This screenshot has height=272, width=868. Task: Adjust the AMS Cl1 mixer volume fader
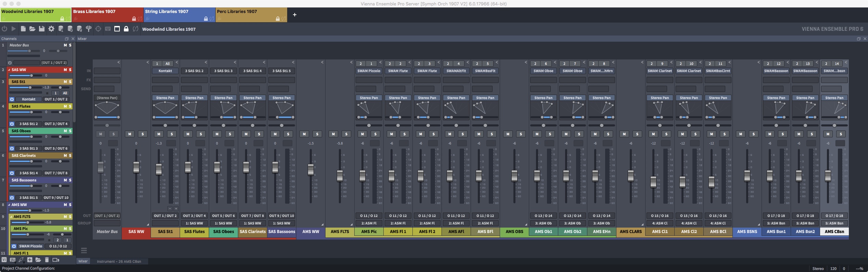pyautogui.click(x=653, y=182)
